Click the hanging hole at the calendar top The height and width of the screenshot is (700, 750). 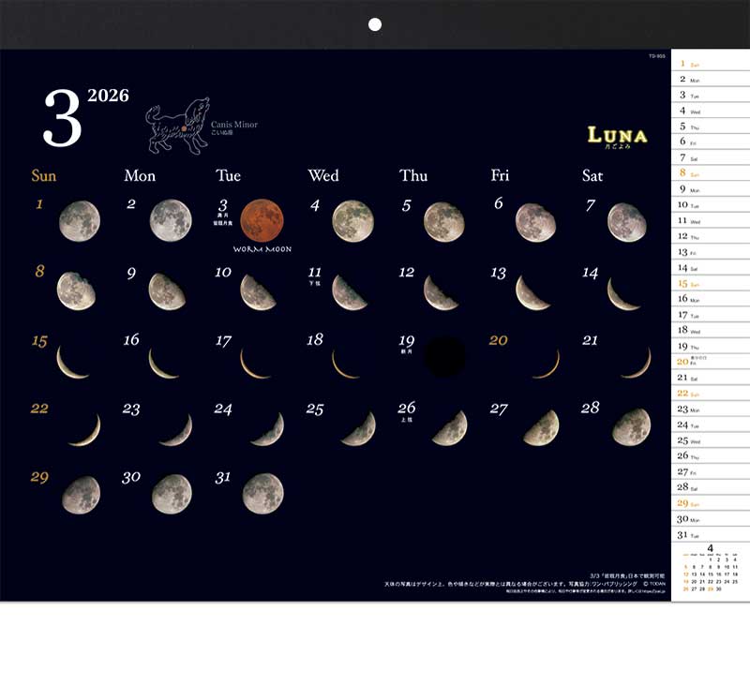pos(375,24)
